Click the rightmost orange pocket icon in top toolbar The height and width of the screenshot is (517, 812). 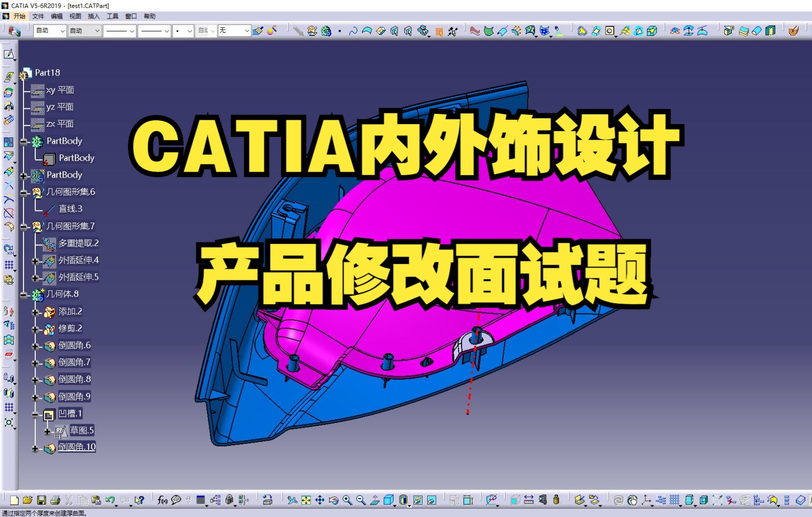794,31
